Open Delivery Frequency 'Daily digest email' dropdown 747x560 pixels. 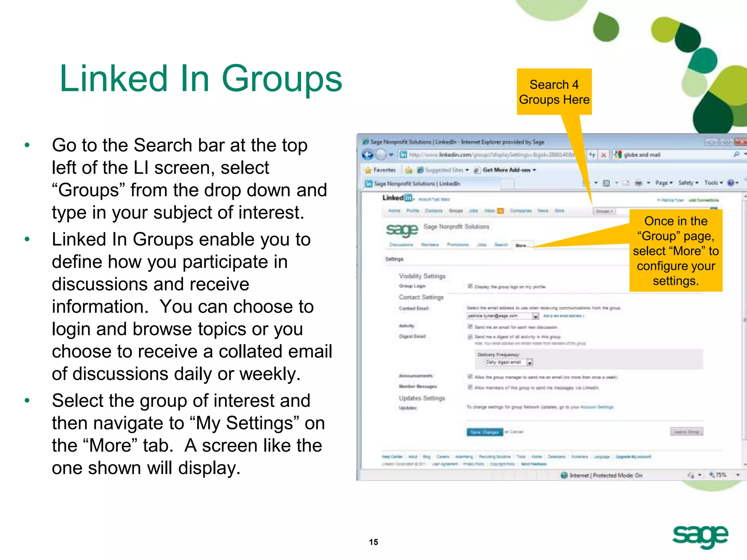click(x=508, y=362)
